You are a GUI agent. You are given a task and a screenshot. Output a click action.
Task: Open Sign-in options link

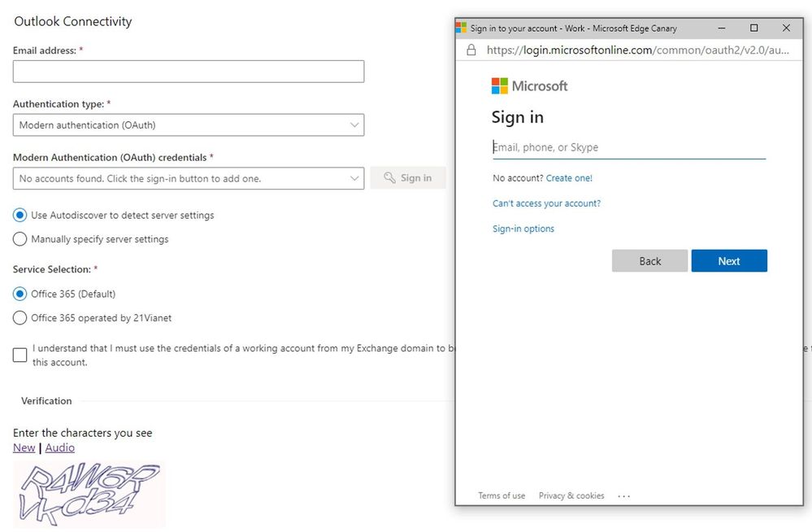coord(523,229)
